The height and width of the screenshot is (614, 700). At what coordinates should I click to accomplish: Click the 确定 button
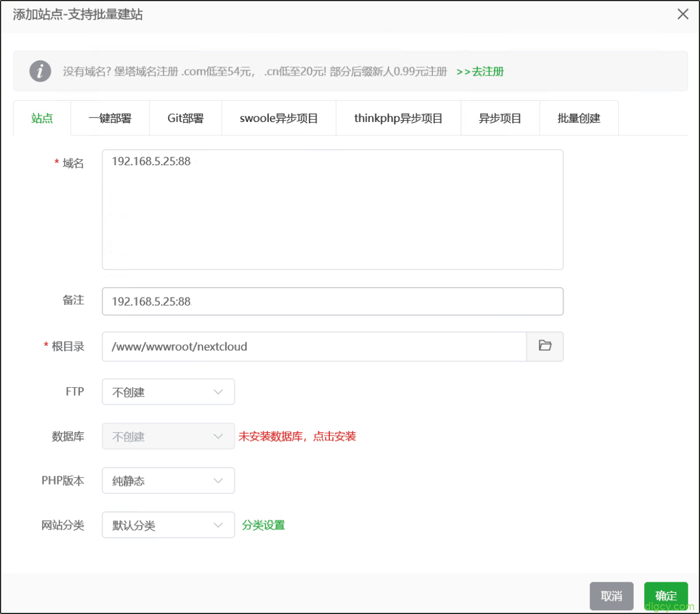666,596
